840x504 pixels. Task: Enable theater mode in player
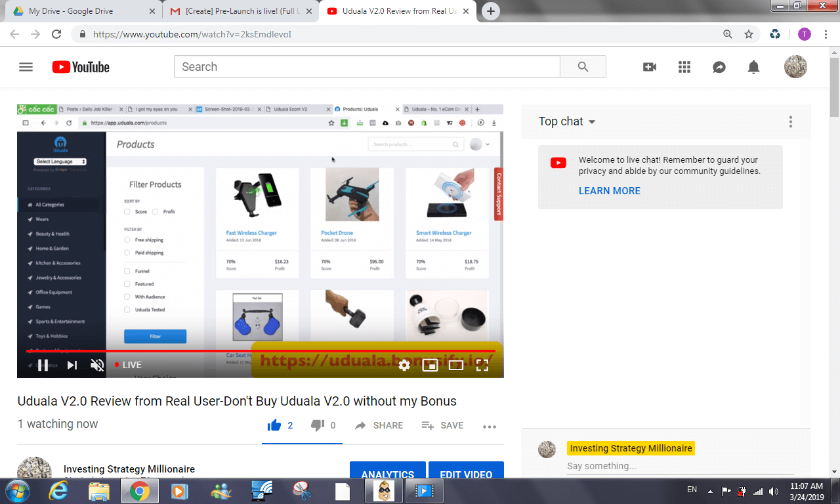[456, 366]
